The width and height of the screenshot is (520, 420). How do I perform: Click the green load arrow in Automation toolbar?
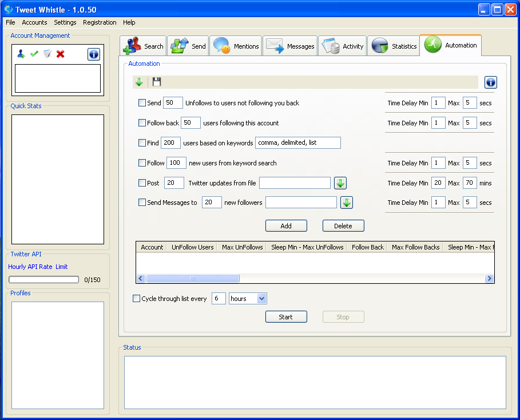[x=139, y=82]
